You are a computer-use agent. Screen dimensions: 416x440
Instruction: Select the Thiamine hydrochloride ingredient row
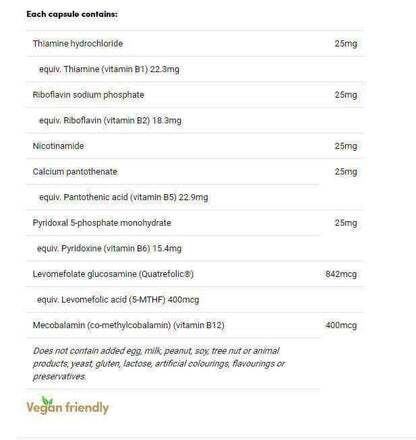(195, 43)
